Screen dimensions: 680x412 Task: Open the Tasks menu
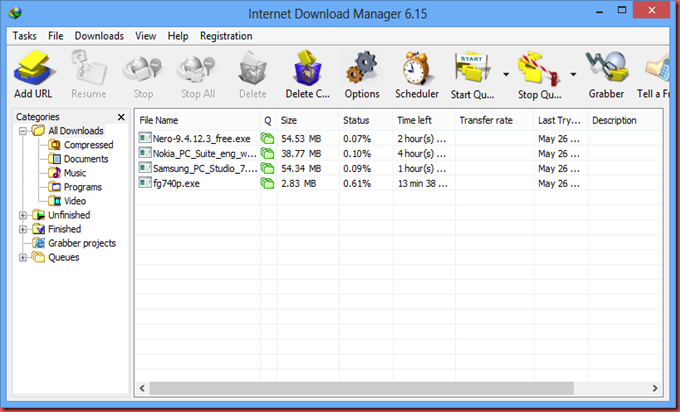24,36
